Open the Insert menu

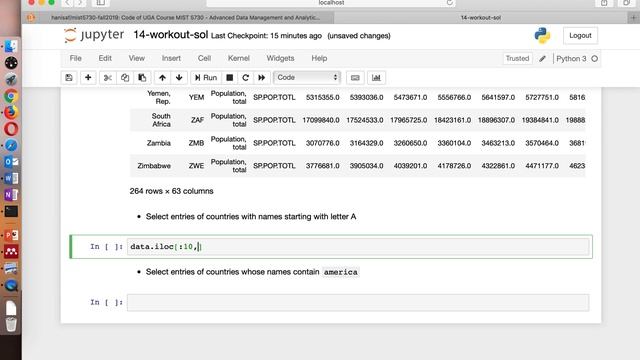(x=171, y=58)
